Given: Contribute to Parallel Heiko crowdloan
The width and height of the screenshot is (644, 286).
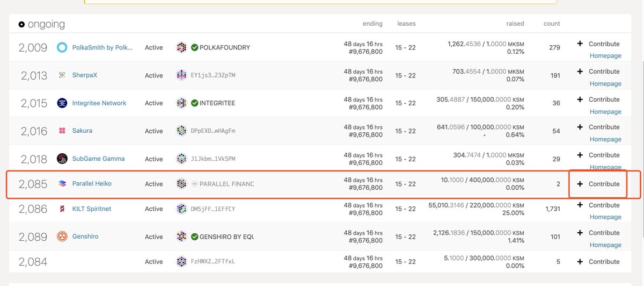Looking at the screenshot, I should tap(598, 184).
